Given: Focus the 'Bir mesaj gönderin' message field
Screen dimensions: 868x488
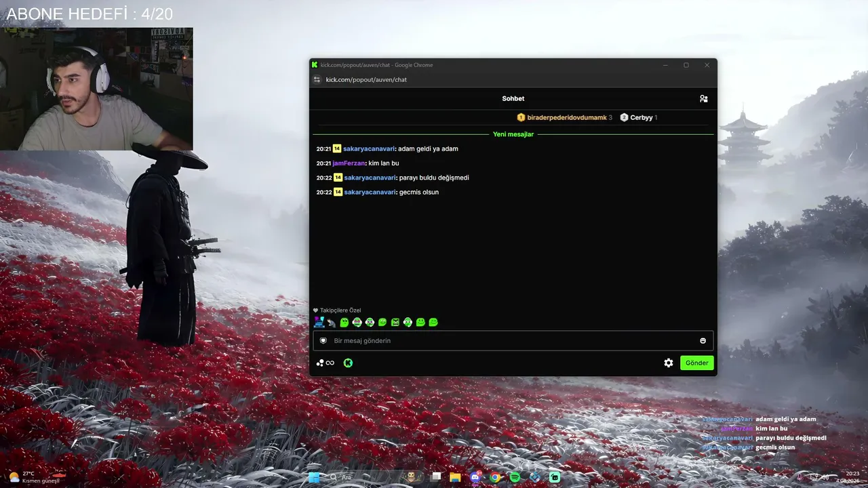Looking at the screenshot, I should [x=513, y=341].
